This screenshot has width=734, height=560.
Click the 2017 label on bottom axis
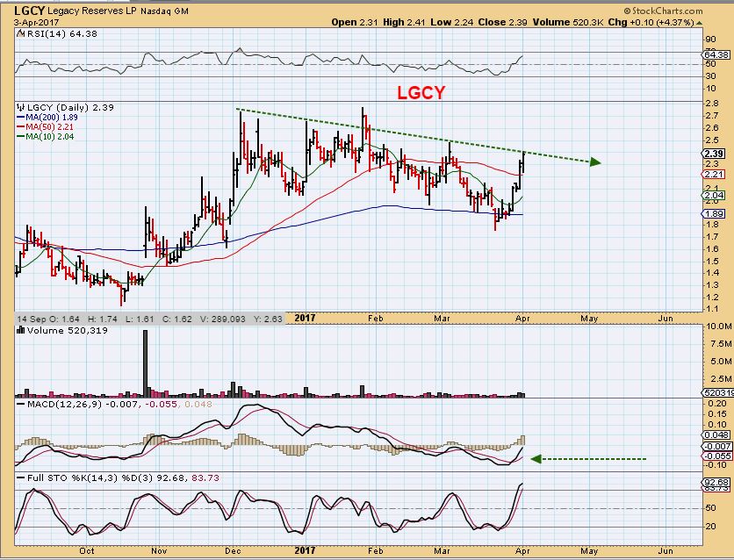(x=305, y=550)
